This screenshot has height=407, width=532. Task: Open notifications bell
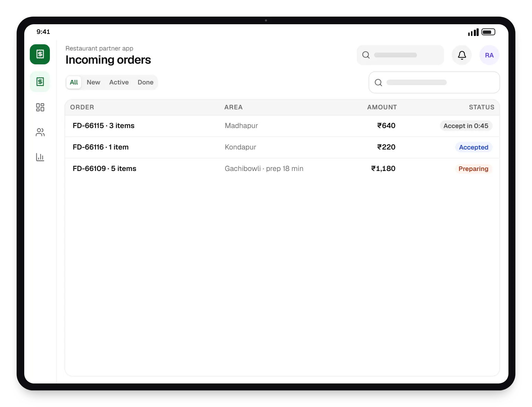[x=462, y=55]
